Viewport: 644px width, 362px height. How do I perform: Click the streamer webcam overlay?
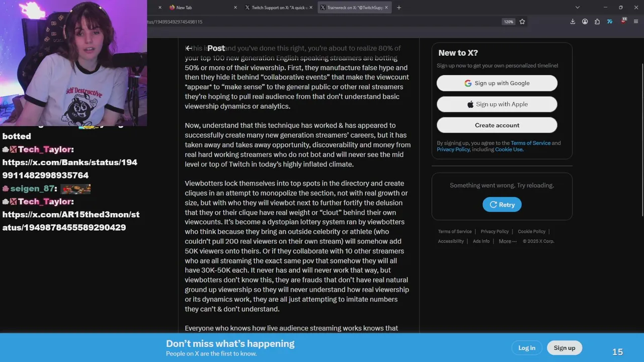click(73, 63)
